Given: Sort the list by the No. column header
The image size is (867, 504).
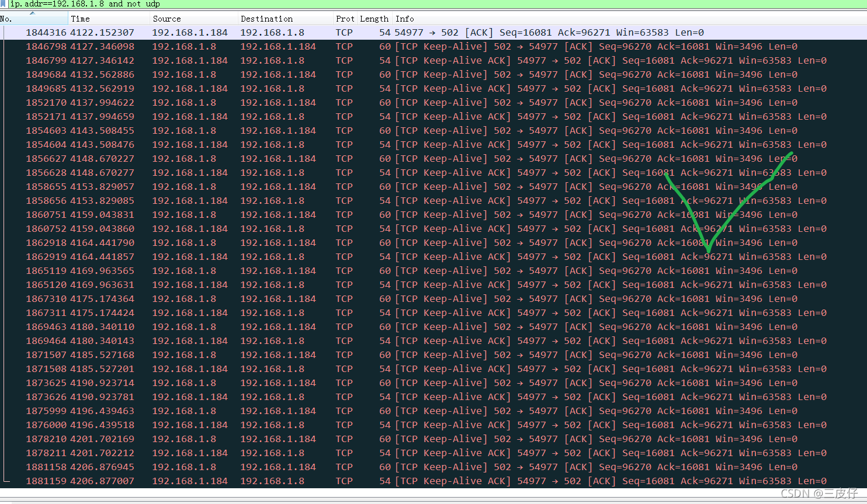Looking at the screenshot, I should tap(34, 19).
